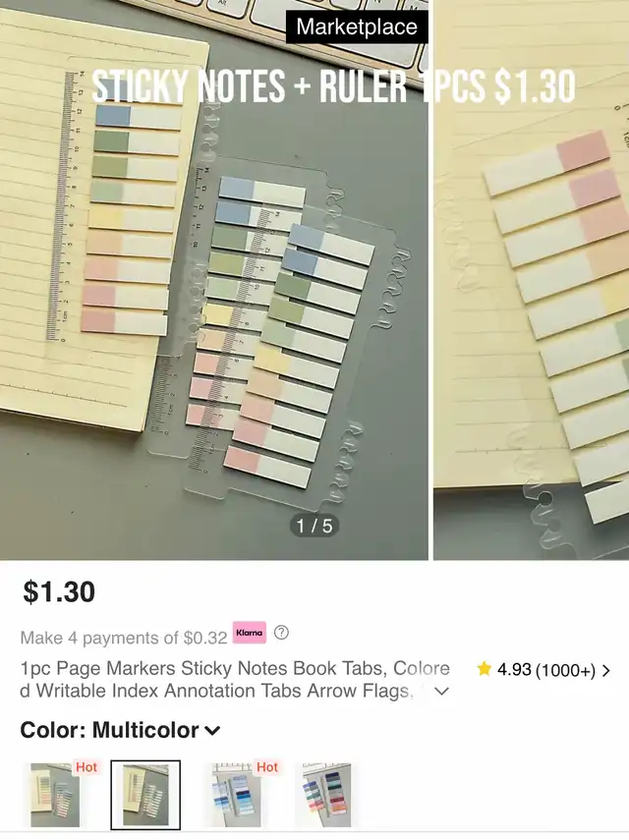Click the 1 / 5 image counter
Viewport: 629px width, 840px height.
pyautogui.click(x=314, y=526)
